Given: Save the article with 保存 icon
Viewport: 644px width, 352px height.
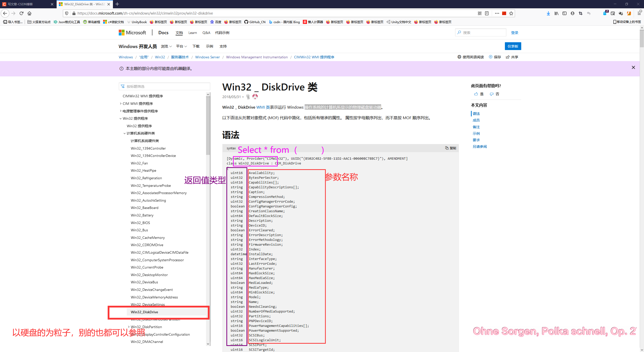Looking at the screenshot, I should coord(495,57).
